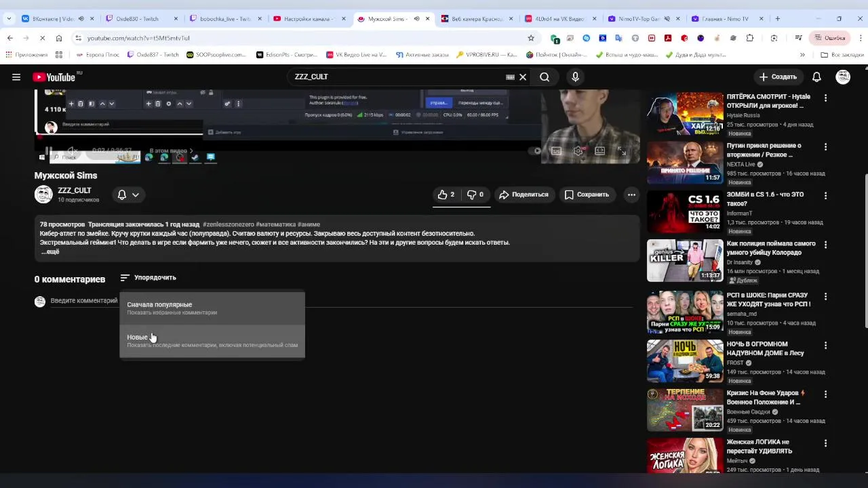Mute the Мужской Sims tab audio

pos(416,19)
